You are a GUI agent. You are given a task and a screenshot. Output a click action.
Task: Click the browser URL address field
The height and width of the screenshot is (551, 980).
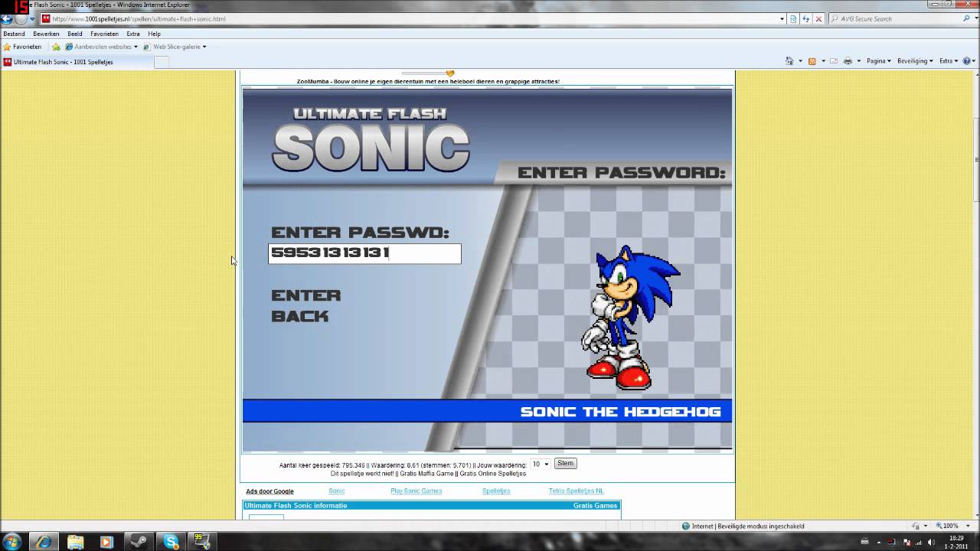click(x=413, y=18)
